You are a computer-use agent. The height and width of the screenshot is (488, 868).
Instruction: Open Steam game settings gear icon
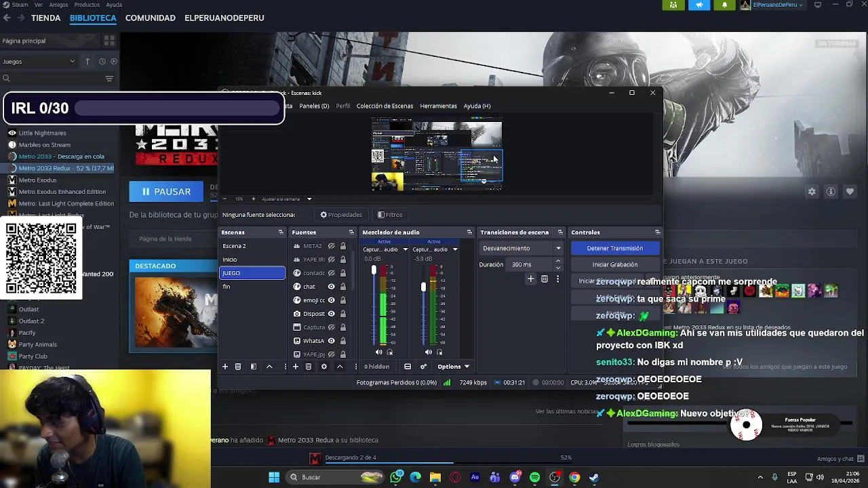coord(812,192)
